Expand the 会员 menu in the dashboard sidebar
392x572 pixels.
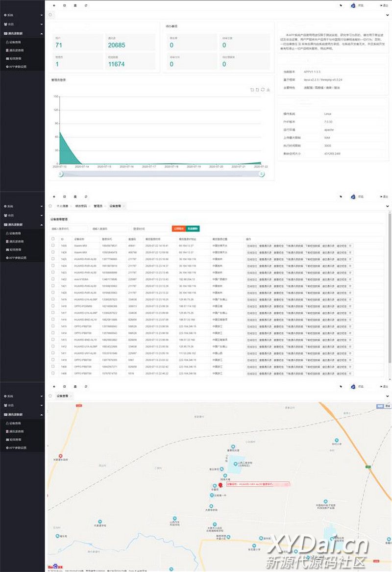22,24
